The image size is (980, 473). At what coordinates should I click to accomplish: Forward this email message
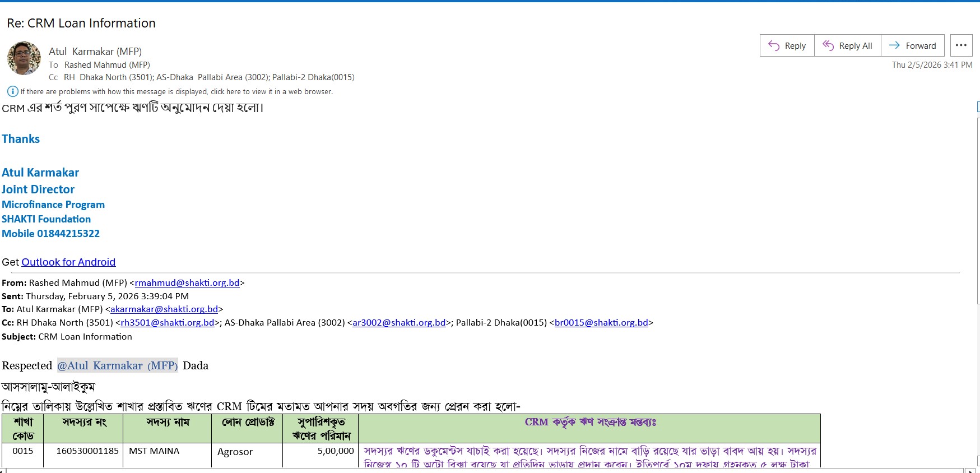(x=912, y=46)
